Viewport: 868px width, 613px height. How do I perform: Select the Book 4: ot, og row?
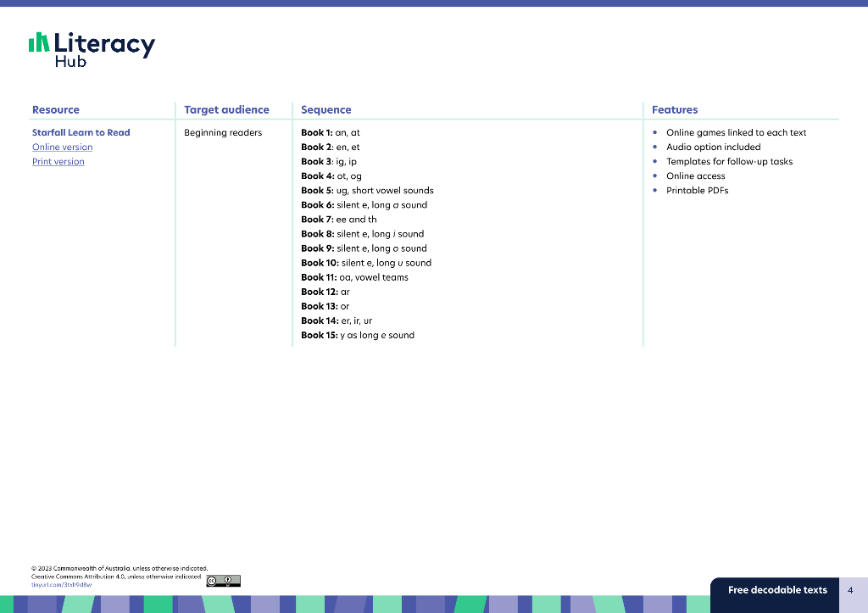tap(331, 176)
